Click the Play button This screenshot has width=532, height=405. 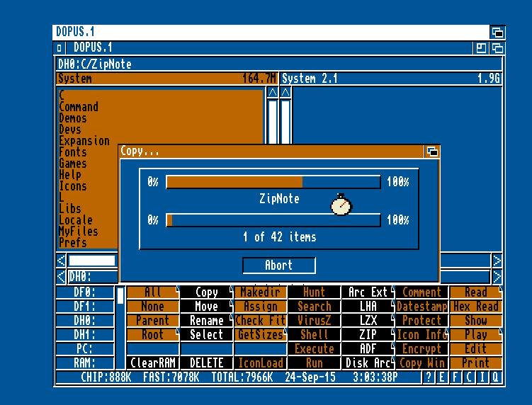coord(475,335)
